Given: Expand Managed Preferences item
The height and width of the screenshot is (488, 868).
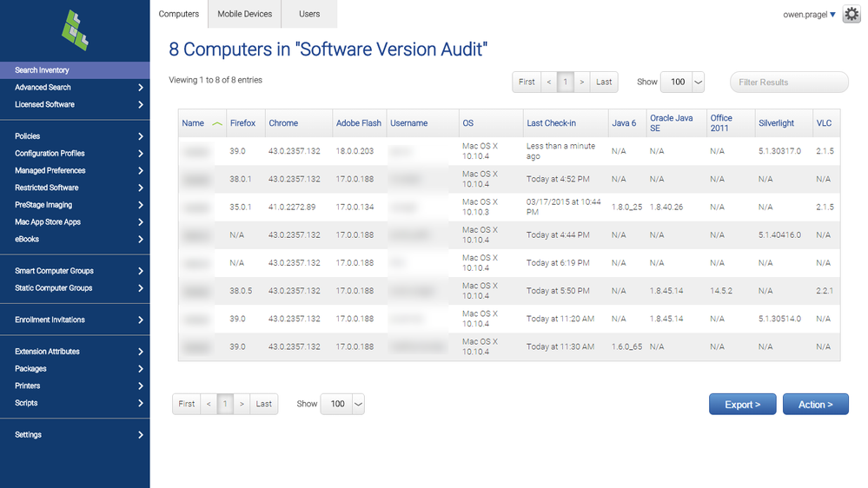Looking at the screenshot, I should 75,170.
